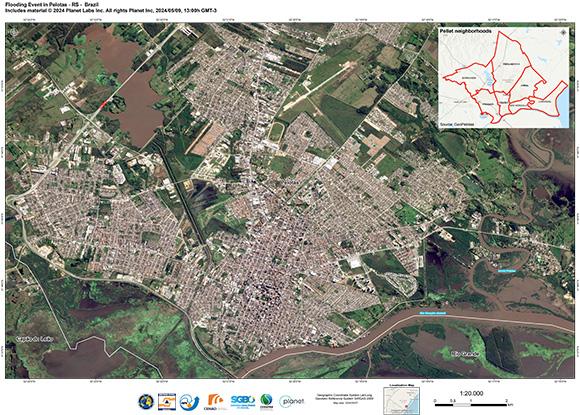Click the Rio Grande label on map
This screenshot has height=415, width=580.
(x=465, y=354)
